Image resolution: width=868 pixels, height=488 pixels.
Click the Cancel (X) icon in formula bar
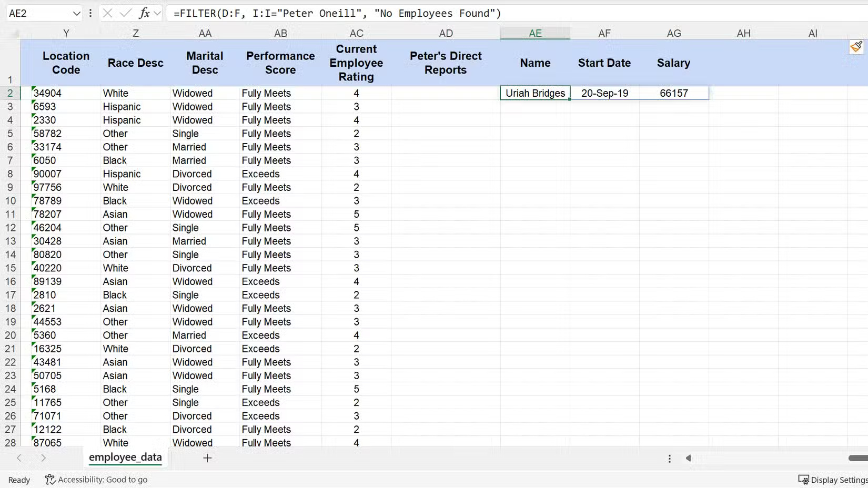click(x=108, y=13)
